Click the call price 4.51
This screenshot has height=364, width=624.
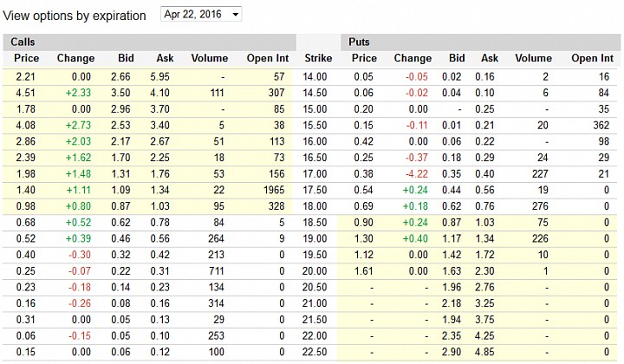[25, 93]
